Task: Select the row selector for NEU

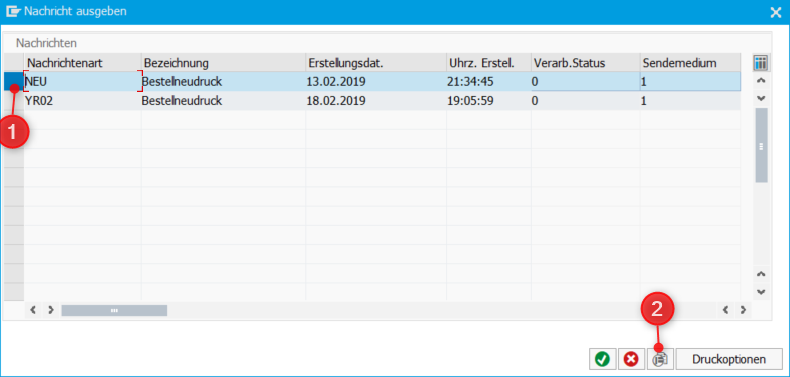Action: coord(14,81)
